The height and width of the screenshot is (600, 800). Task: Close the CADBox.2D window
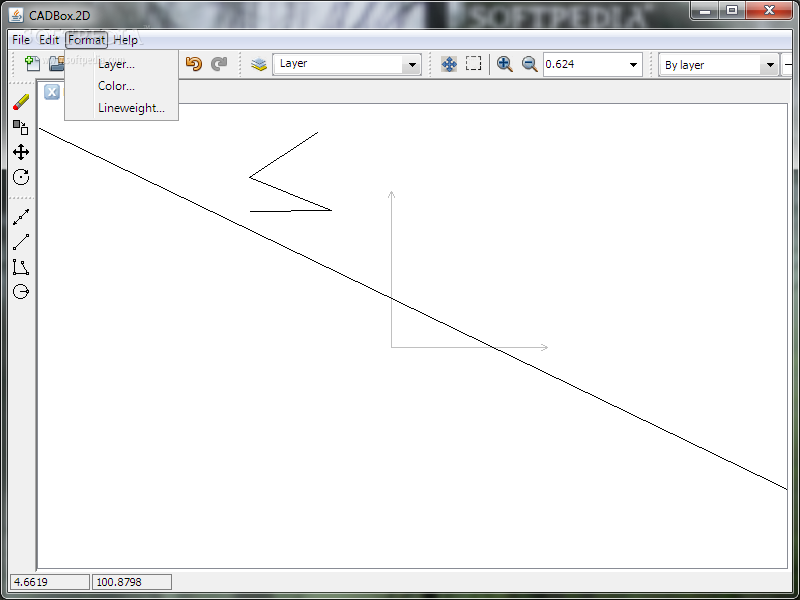[x=769, y=10]
